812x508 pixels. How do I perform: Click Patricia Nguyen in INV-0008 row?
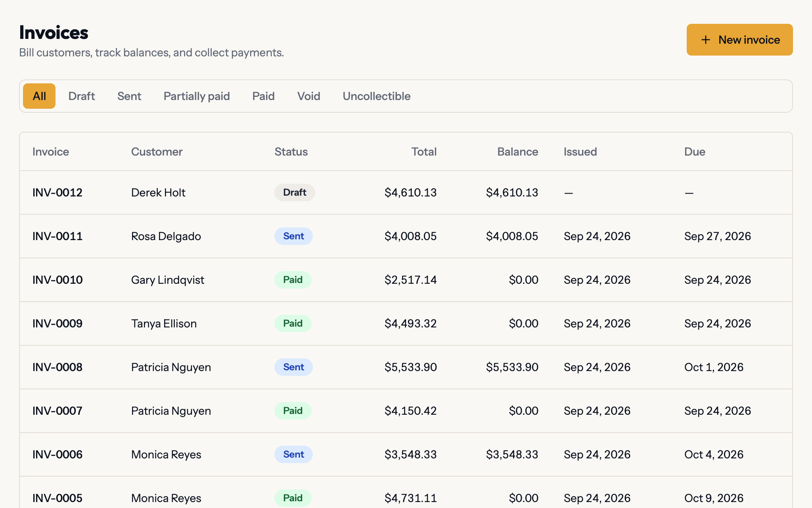(171, 367)
